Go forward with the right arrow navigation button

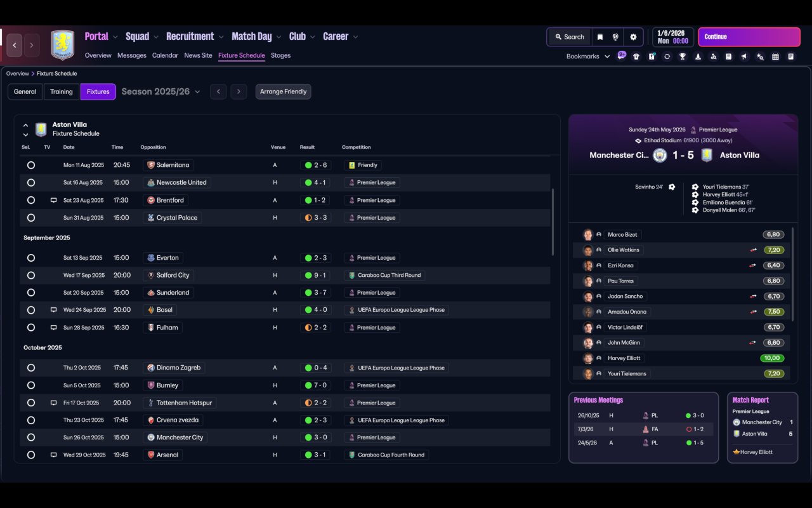point(32,45)
